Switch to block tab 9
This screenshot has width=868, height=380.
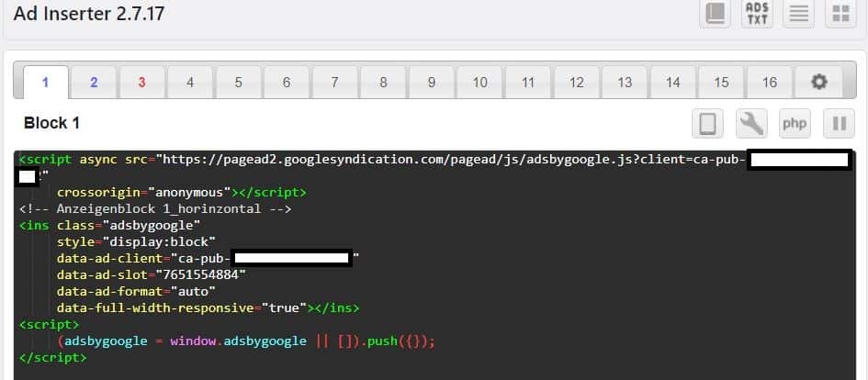point(431,83)
